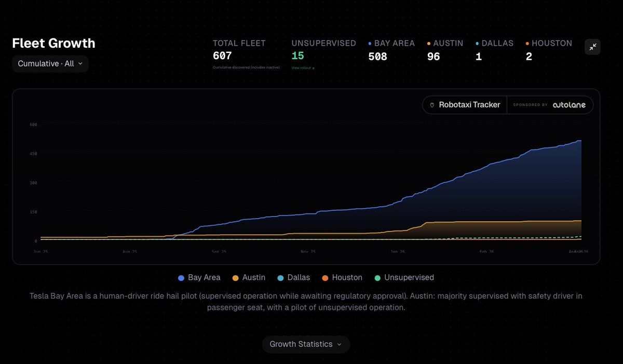Viewport: 623px width, 364px height.
Task: Click the 150 y-axis label
Action: click(x=33, y=212)
